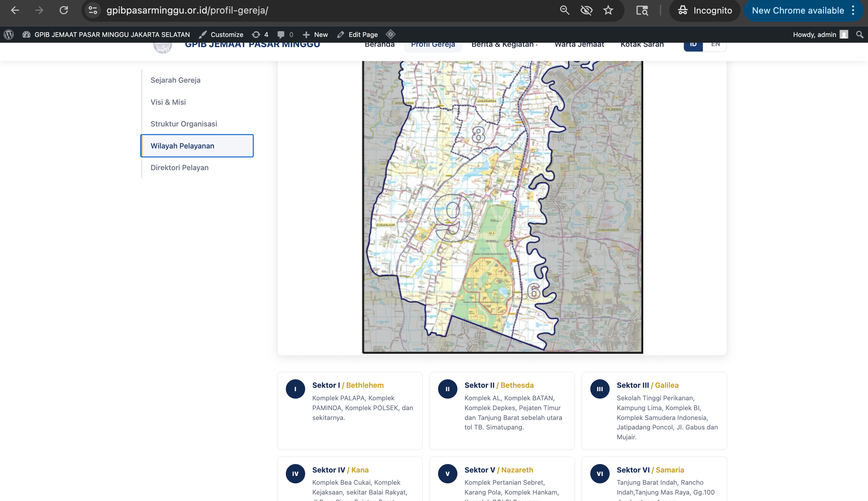The image size is (868, 501).
Task: Click Customize in admin bar
Action: pos(221,35)
